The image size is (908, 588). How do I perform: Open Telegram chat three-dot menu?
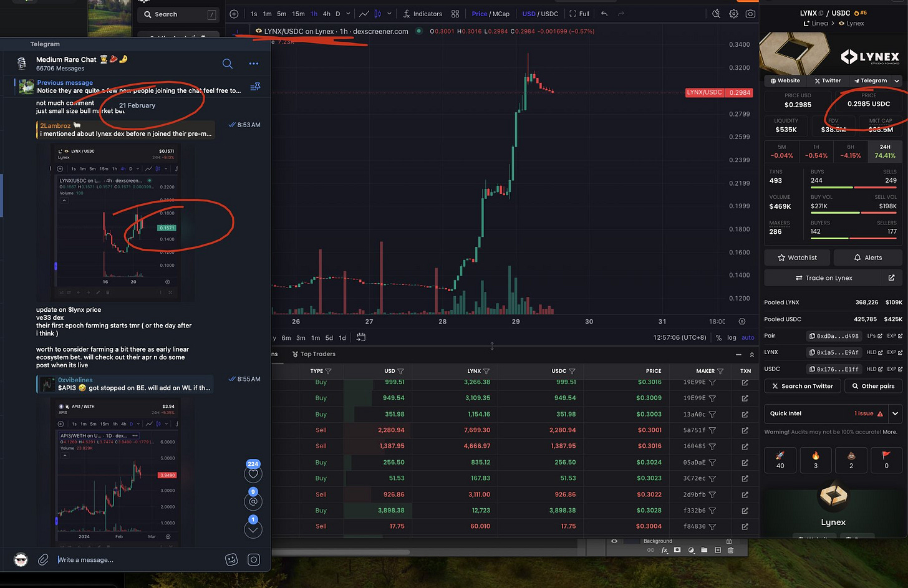(x=253, y=64)
